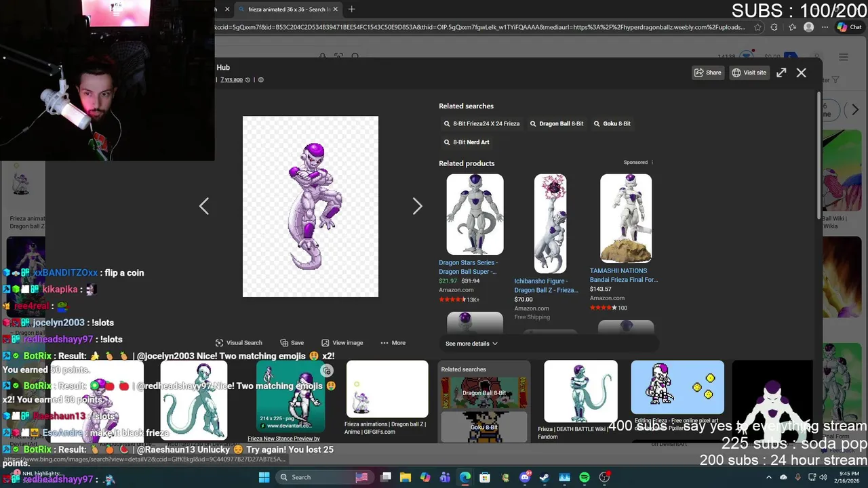868x488 pixels.
Task: Share the Frieza image
Action: (707, 73)
